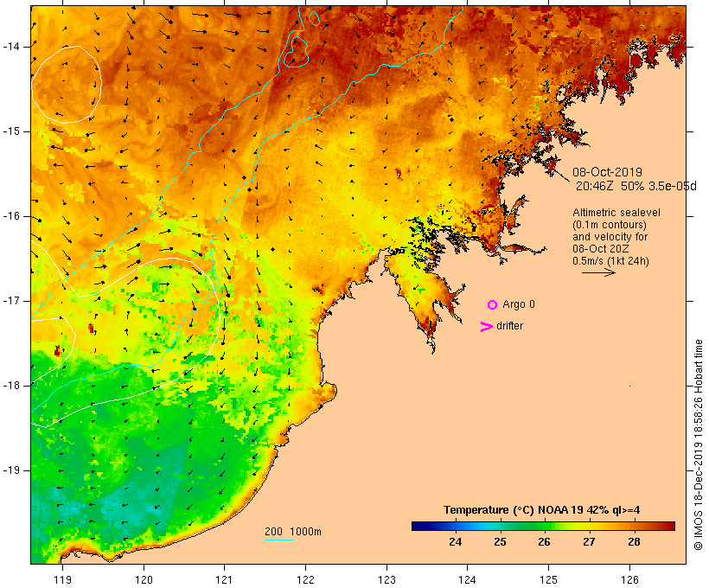Click the latitude axis label -16
The height and width of the screenshot is (588, 709).
coord(11,216)
